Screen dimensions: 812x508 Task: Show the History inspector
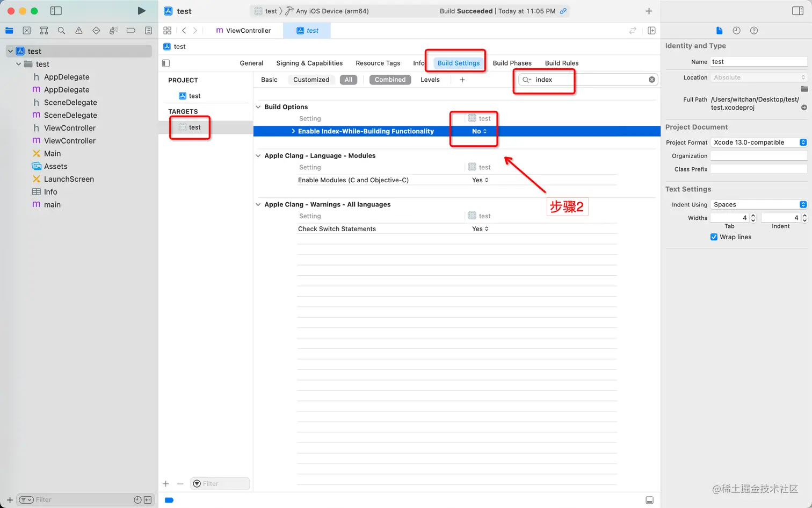(737, 31)
